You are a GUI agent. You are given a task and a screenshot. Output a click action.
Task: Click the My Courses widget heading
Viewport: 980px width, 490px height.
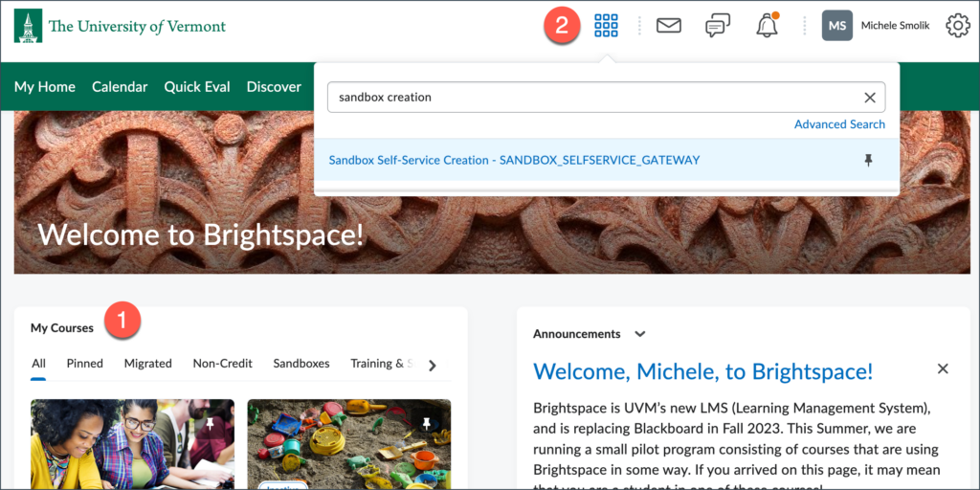coord(62,328)
